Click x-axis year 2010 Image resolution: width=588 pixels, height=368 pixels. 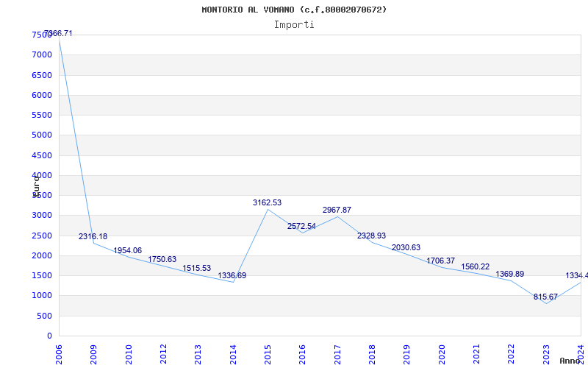(x=129, y=354)
